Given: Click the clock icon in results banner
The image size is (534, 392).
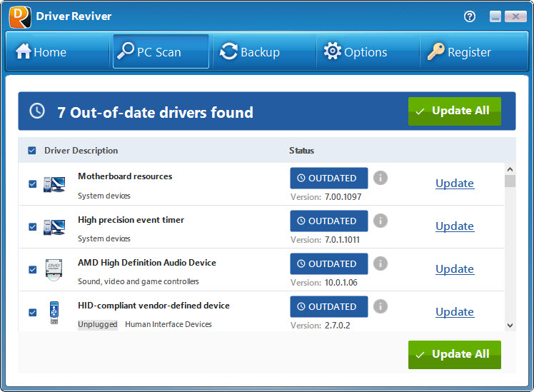Looking at the screenshot, I should 37,111.
